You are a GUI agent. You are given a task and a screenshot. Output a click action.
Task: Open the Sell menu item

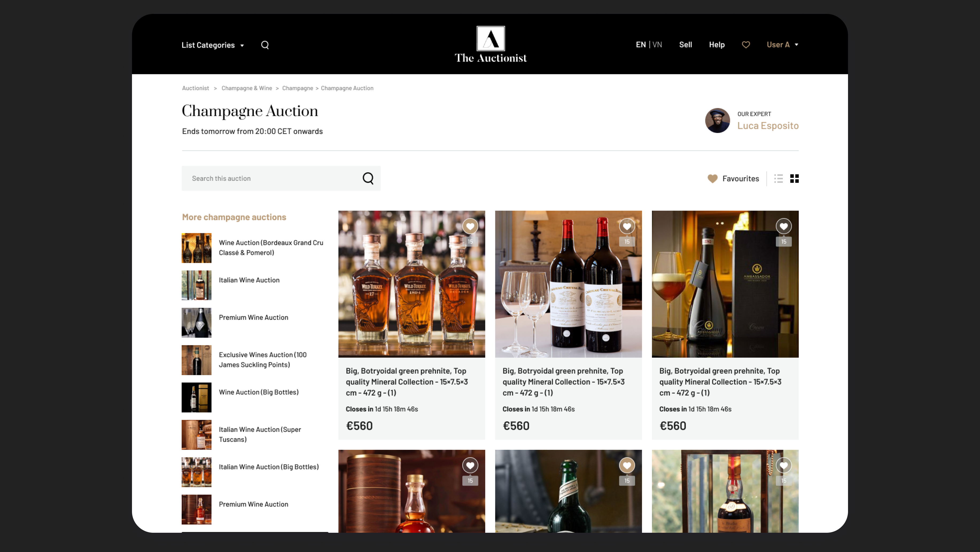[685, 45]
